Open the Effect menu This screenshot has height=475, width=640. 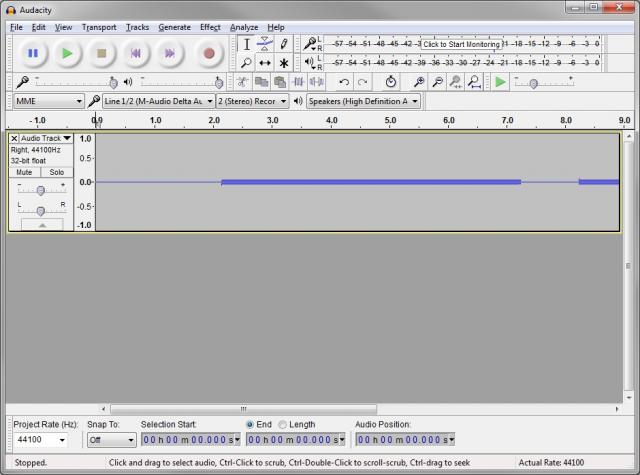tap(210, 27)
